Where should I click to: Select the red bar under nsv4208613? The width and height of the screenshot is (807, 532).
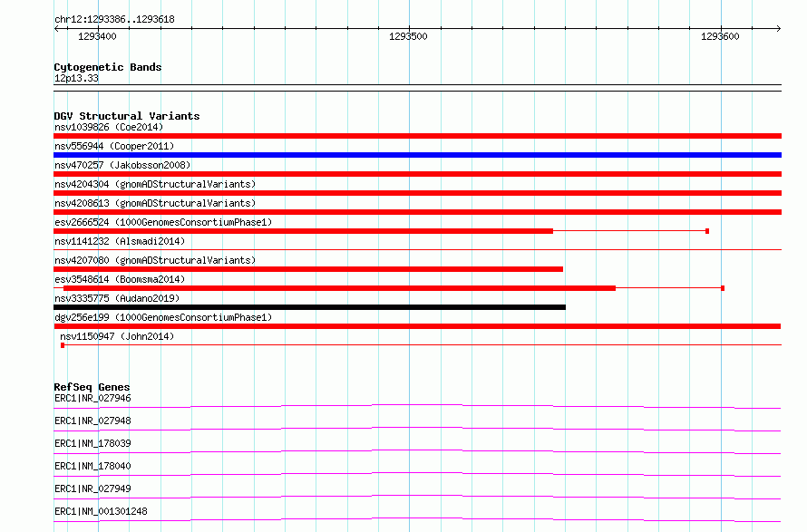[417, 212]
